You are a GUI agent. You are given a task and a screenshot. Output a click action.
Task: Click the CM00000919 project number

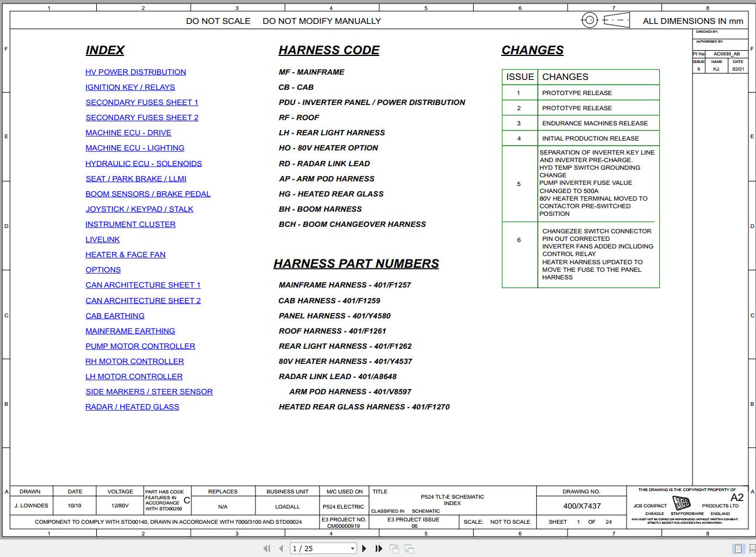(344, 526)
